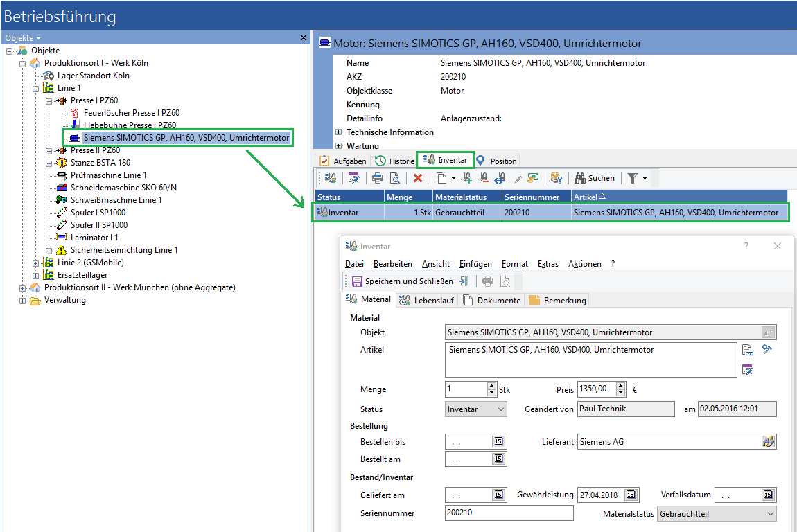Click the add material plus icon
This screenshot has width=797, height=532.
tap(466, 178)
